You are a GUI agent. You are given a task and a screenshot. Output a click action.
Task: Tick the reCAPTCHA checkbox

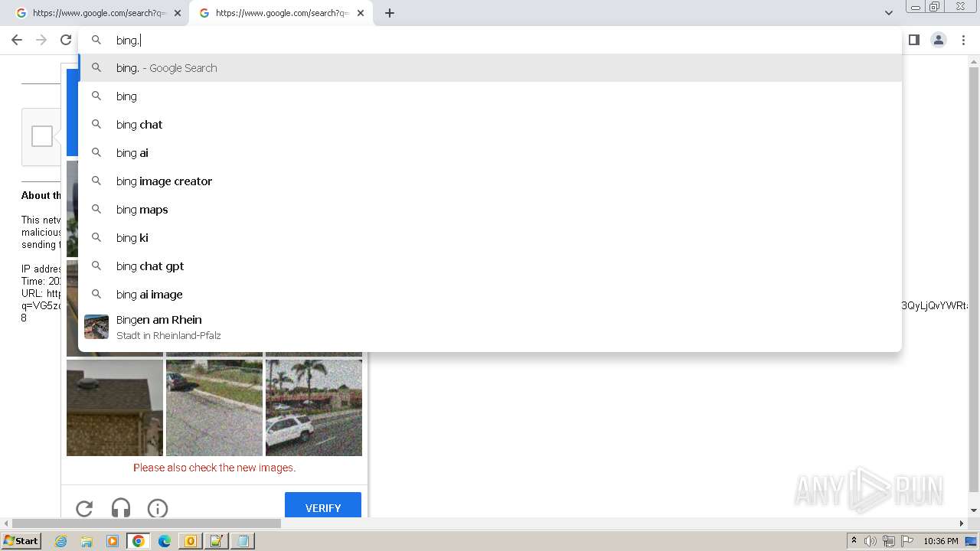point(42,136)
